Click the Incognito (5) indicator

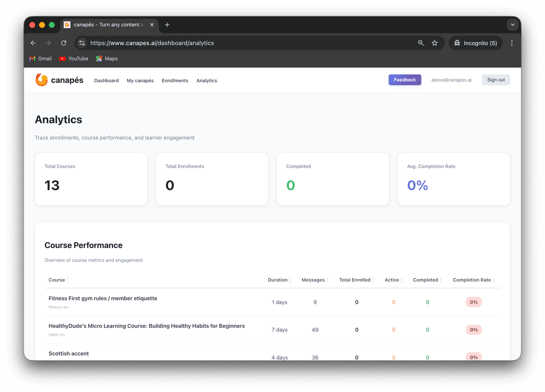(475, 43)
